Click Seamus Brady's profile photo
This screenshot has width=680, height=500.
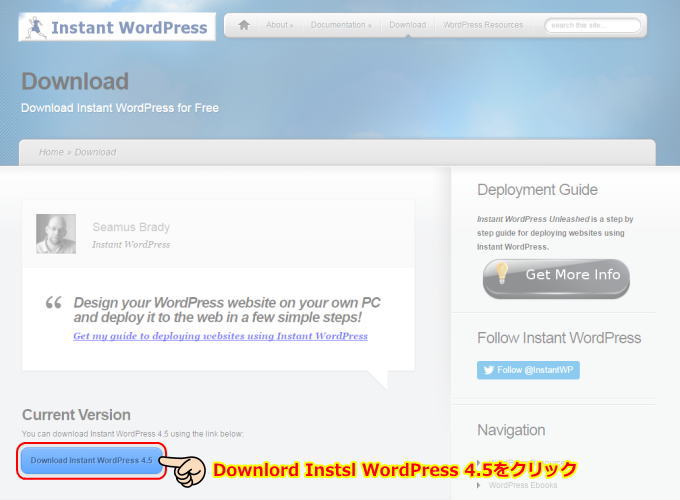click(x=56, y=234)
